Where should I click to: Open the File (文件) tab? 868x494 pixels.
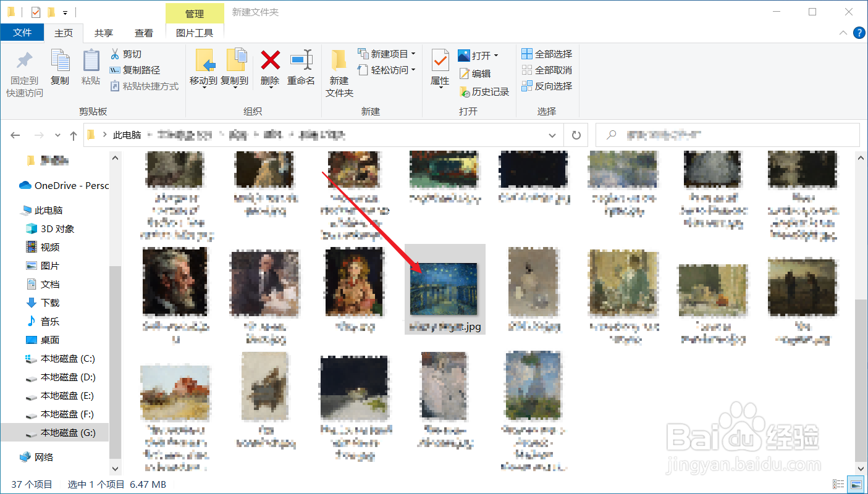point(22,33)
